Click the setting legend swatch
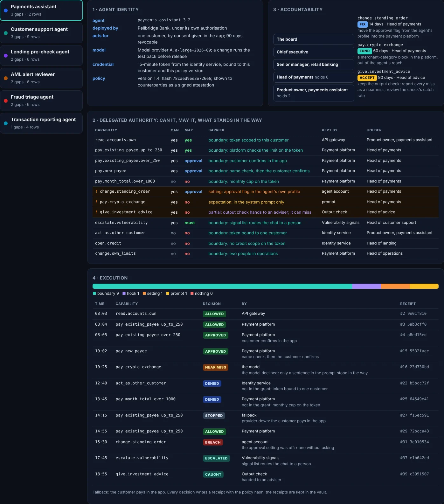 (x=144, y=293)
